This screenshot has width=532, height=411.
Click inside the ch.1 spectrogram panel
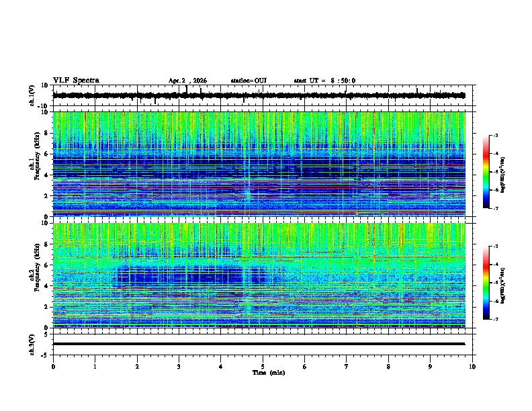[x=259, y=164]
